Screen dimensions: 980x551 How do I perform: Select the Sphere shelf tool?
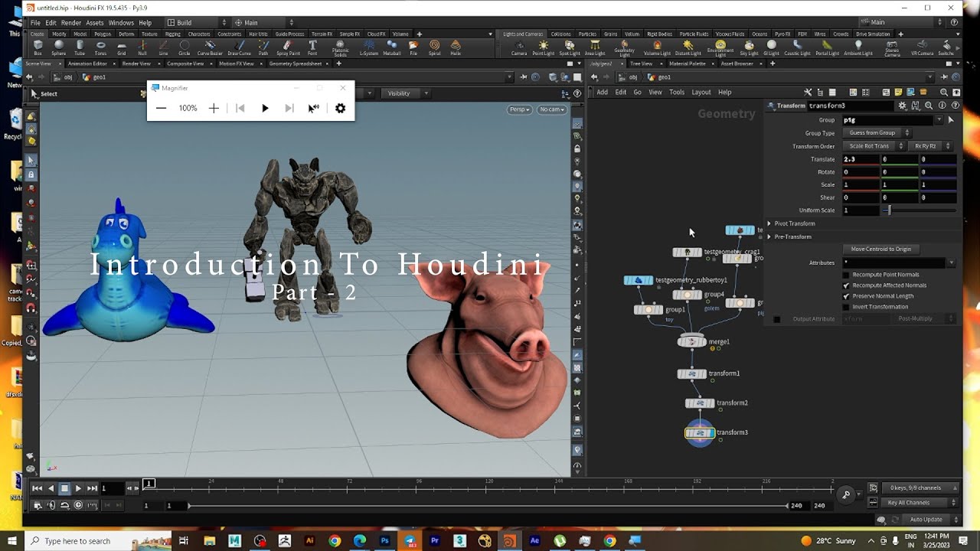(58, 48)
